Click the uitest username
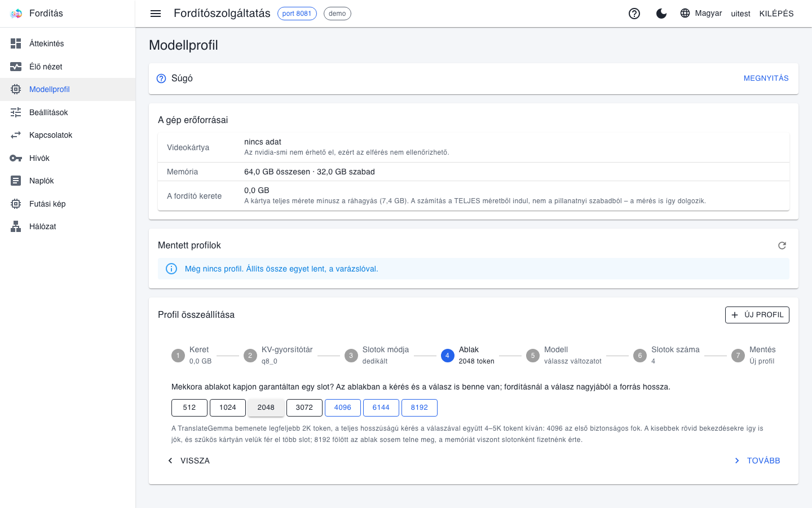Image resolution: width=812 pixels, height=508 pixels. [x=740, y=14]
